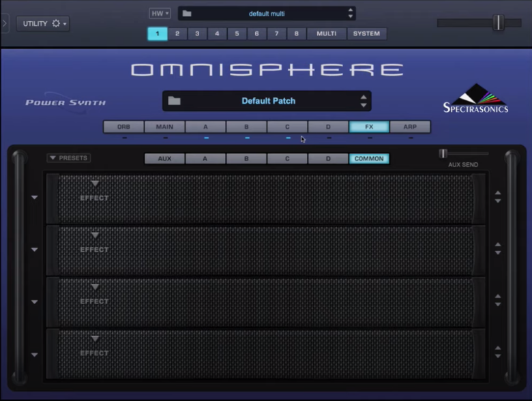Move second rack slot effect up

[498, 245]
